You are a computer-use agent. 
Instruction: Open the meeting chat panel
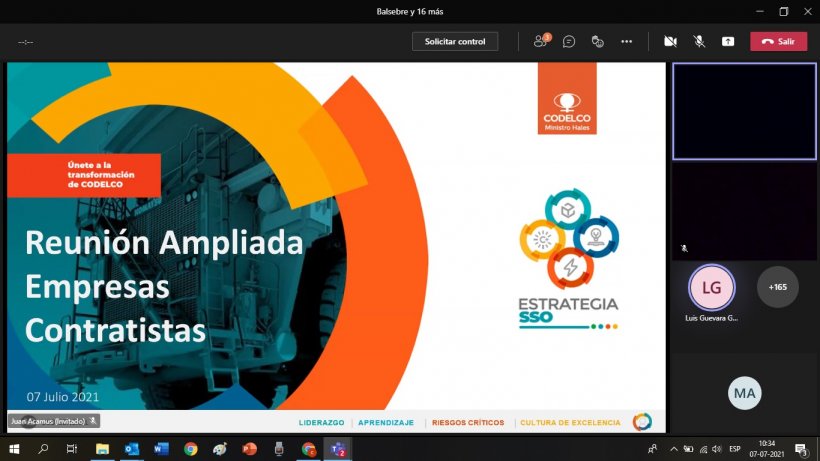(x=569, y=41)
